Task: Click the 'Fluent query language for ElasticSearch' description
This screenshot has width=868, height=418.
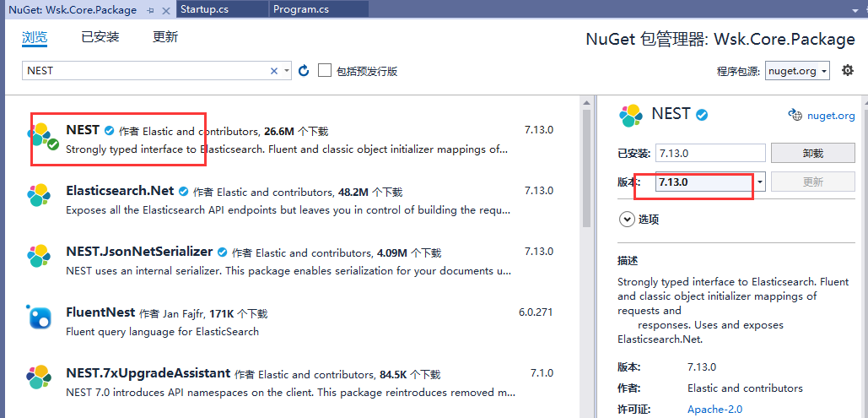Action: 162,332
